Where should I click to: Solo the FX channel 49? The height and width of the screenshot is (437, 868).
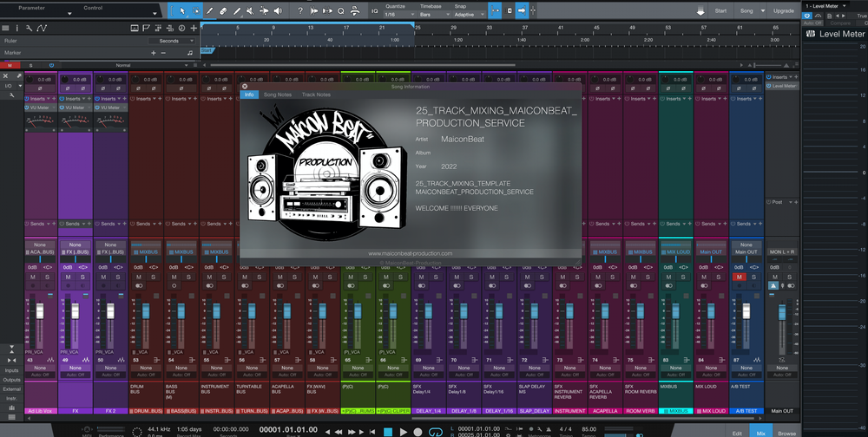click(x=82, y=277)
